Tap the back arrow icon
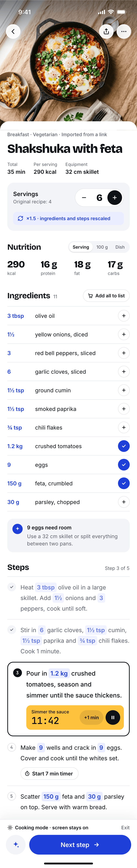The height and width of the screenshot is (868, 137). click(x=13, y=31)
